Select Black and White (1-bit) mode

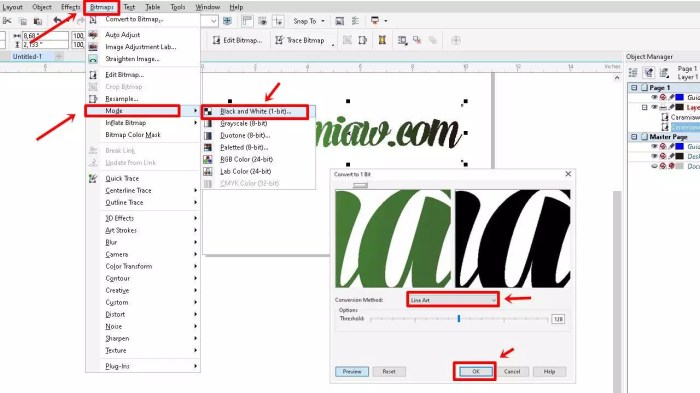tap(255, 111)
